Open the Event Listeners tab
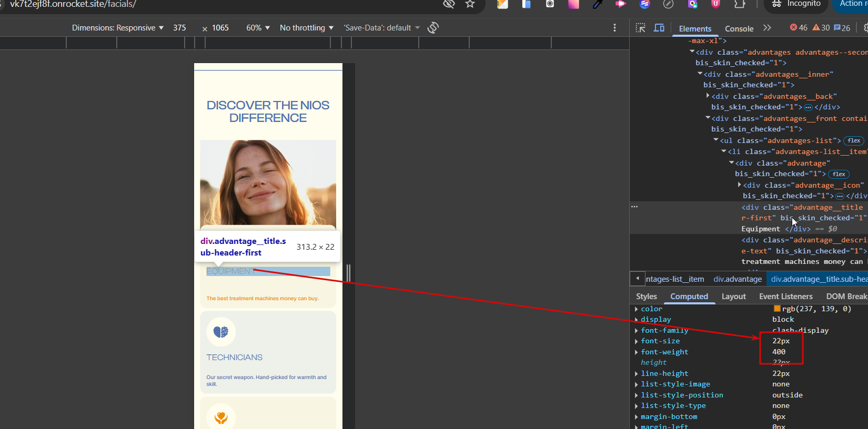The image size is (868, 429). click(786, 297)
